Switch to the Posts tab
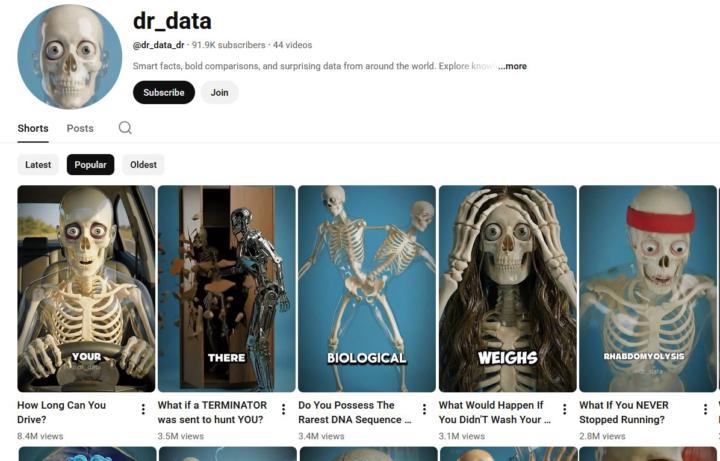720x461 pixels. coord(80,128)
